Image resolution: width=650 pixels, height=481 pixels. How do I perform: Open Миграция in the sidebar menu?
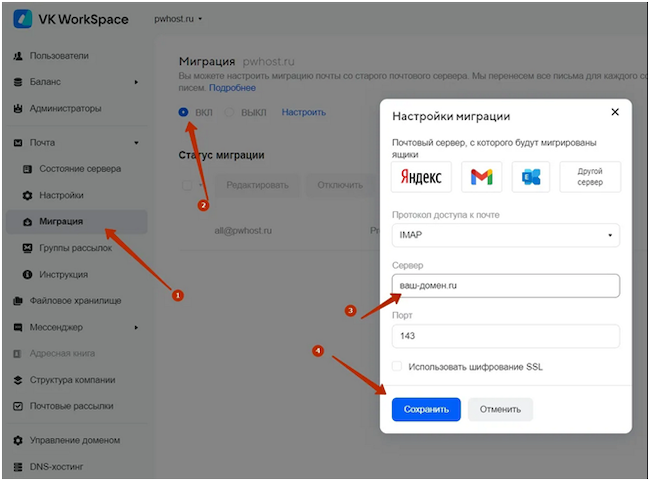(60, 221)
